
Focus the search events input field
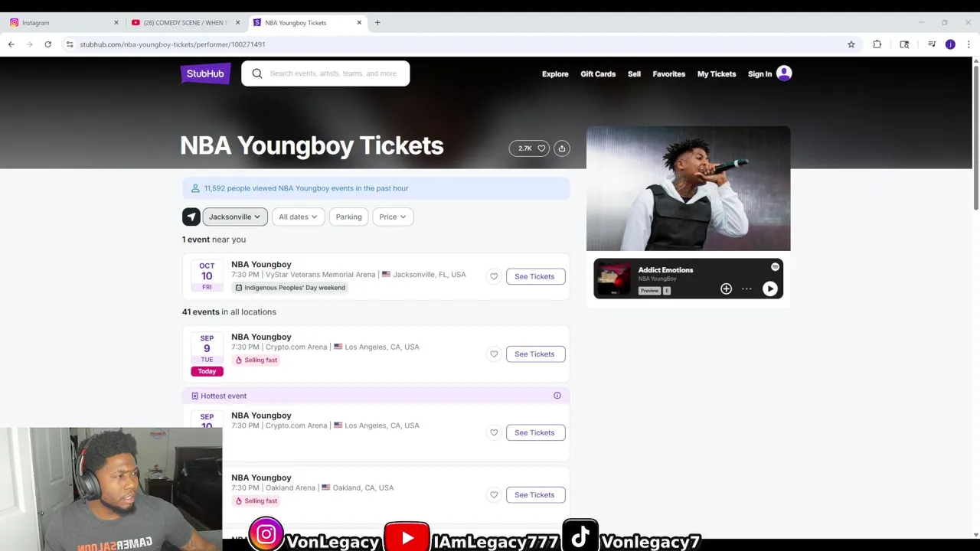pyautogui.click(x=333, y=73)
